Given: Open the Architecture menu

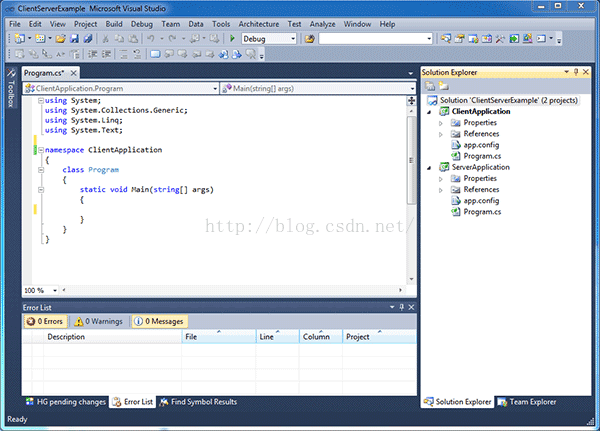Looking at the screenshot, I should click(259, 24).
